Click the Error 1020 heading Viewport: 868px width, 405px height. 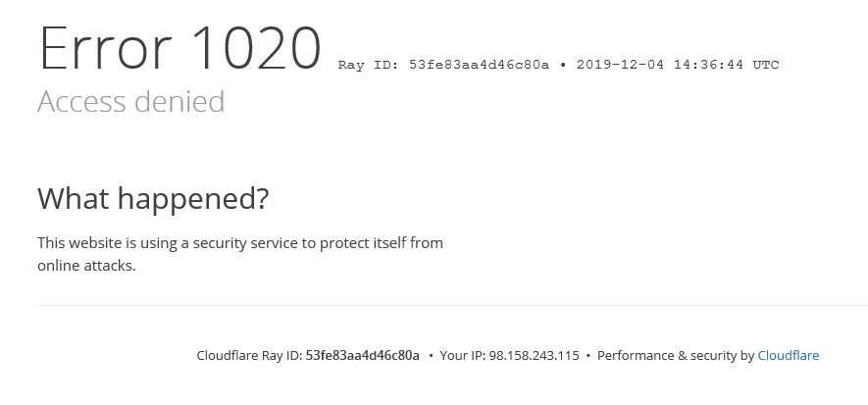(x=179, y=48)
